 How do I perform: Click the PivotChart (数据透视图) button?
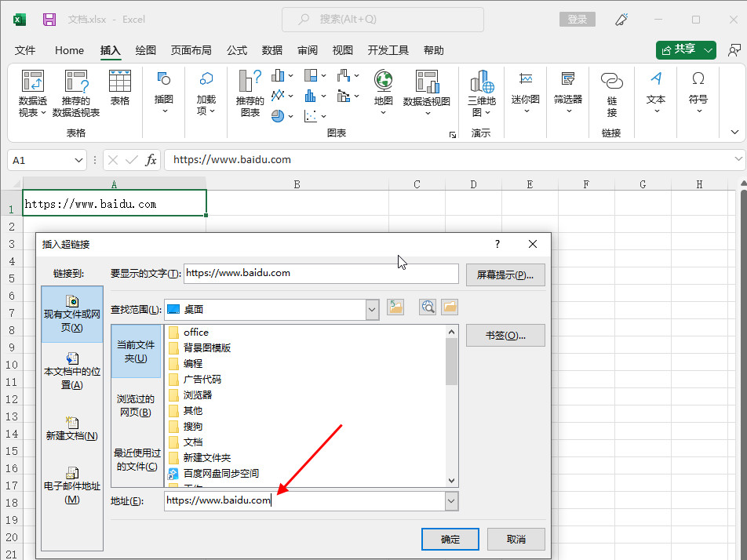point(426,93)
